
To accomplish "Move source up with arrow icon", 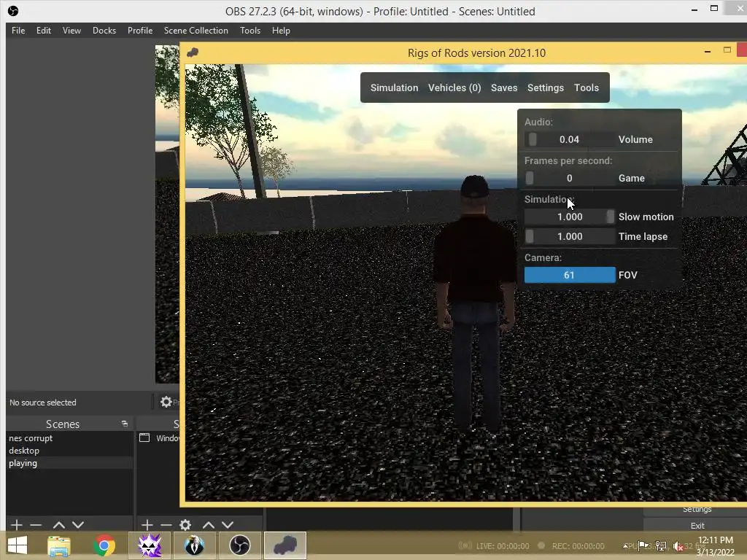I will tap(209, 525).
